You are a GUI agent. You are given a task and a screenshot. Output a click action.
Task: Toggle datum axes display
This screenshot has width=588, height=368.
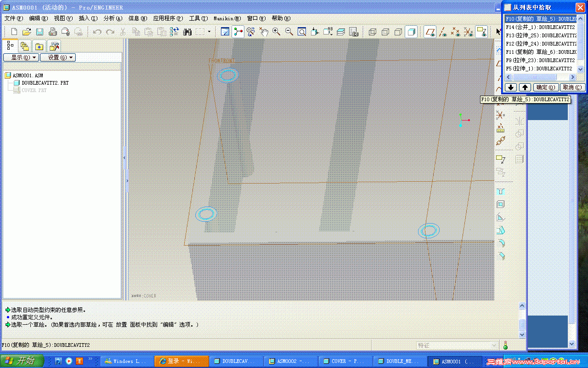tap(443, 32)
